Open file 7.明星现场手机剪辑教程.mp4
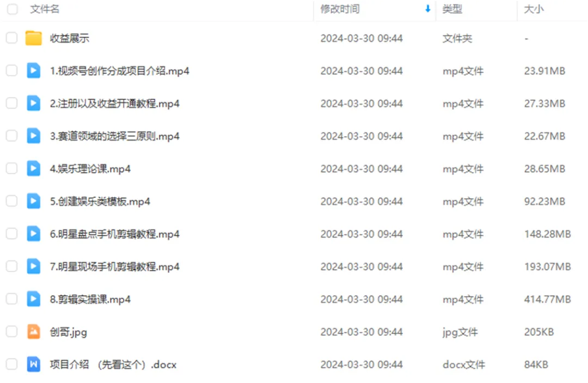 coord(115,267)
